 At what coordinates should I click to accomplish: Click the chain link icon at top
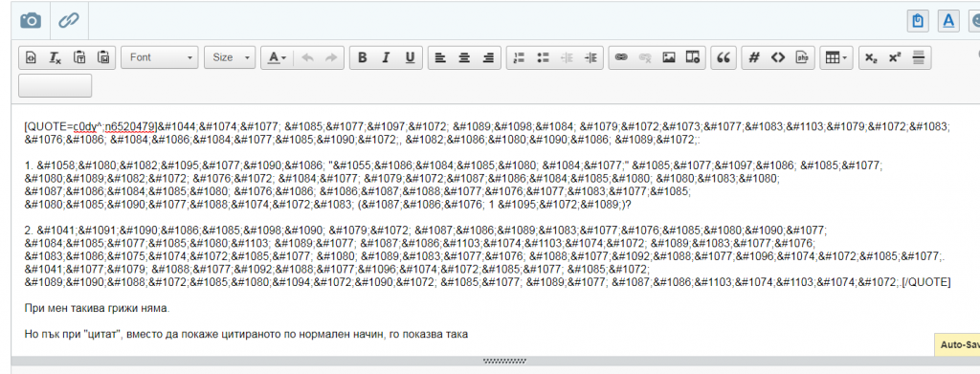pos(68,21)
